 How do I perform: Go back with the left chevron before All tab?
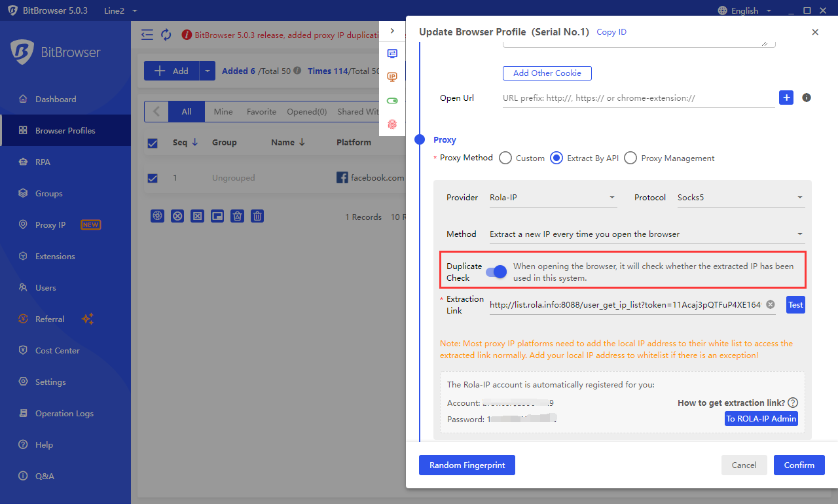click(x=156, y=112)
